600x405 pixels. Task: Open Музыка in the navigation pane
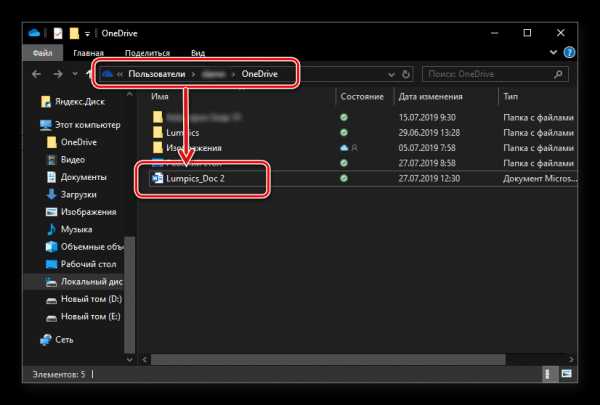pos(76,229)
